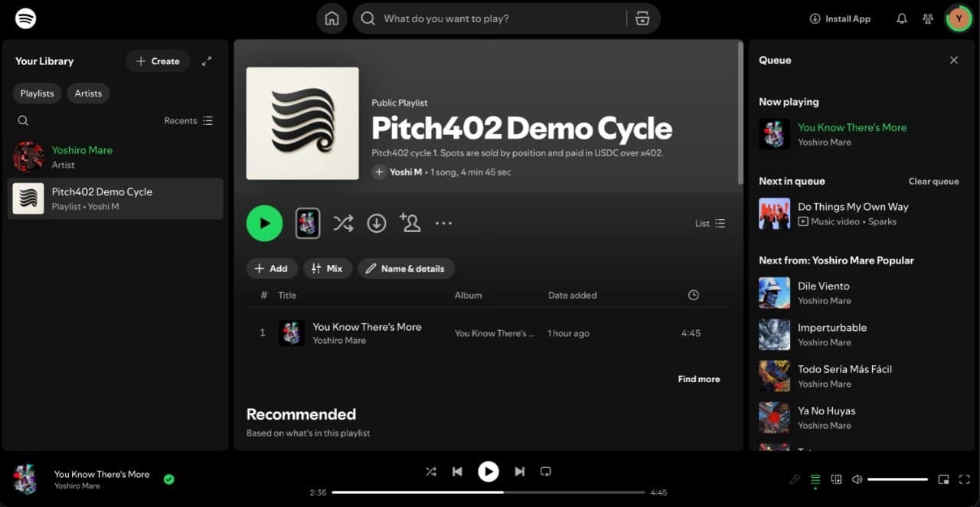Click the add collaborator plus beside Yoshi M
Image resolution: width=980 pixels, height=507 pixels.
[379, 172]
